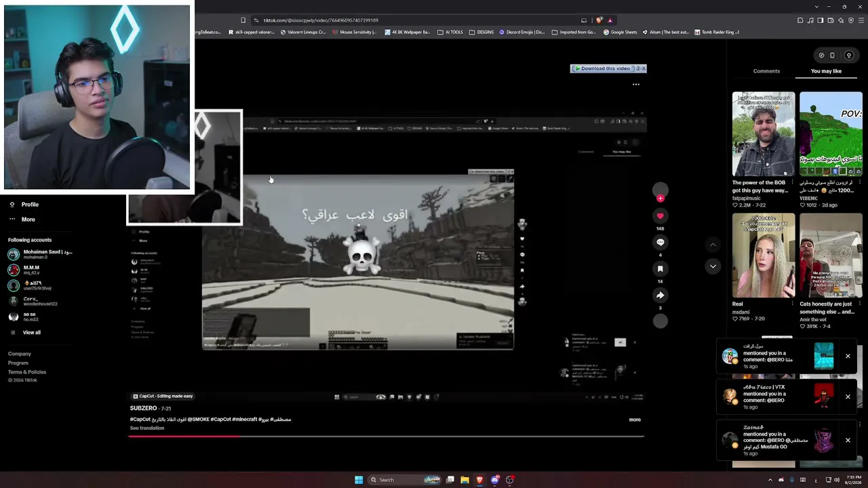Open Discord from the taskbar
This screenshot has width=868, height=488.
click(x=495, y=480)
